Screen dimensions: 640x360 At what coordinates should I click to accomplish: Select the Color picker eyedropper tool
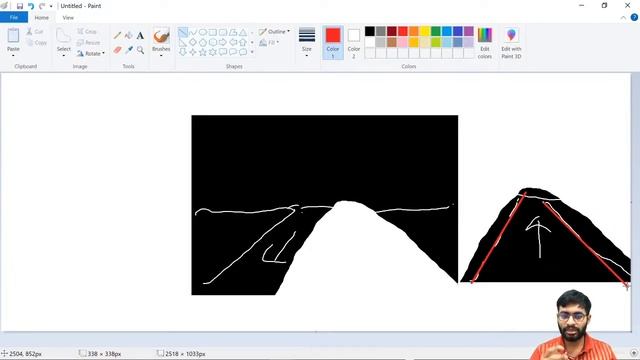point(129,50)
